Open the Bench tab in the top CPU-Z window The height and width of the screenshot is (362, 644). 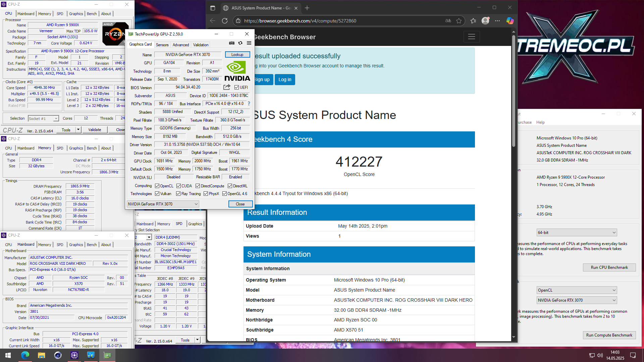[92, 14]
